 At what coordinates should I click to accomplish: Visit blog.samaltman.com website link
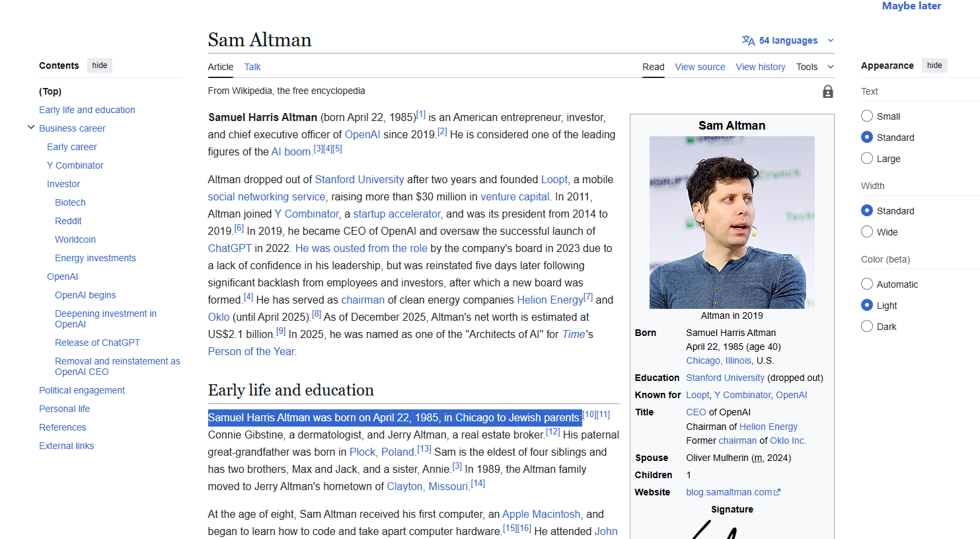[733, 492]
